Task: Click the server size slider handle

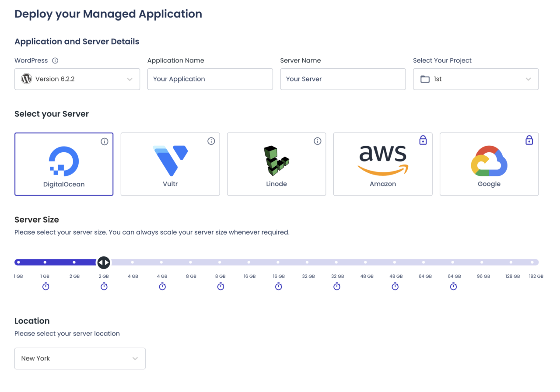Action: click(x=104, y=262)
